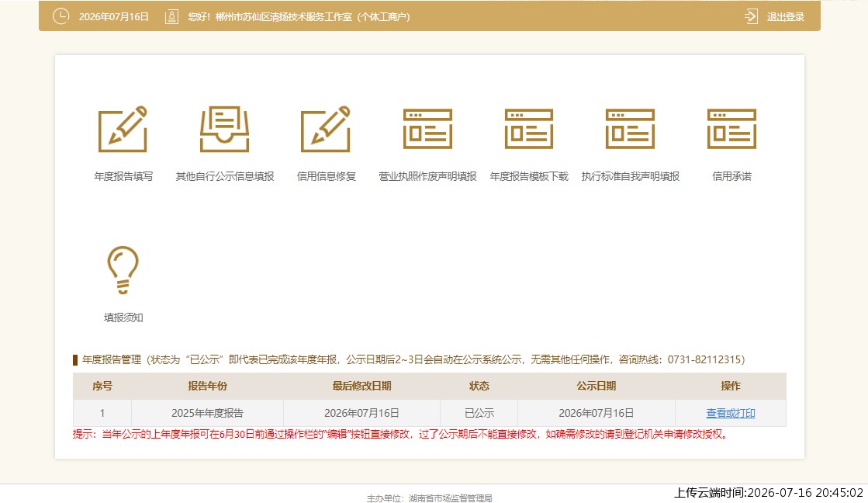The height and width of the screenshot is (503, 868).
Task: Click the 年度报告填写 label
Action: click(x=123, y=176)
